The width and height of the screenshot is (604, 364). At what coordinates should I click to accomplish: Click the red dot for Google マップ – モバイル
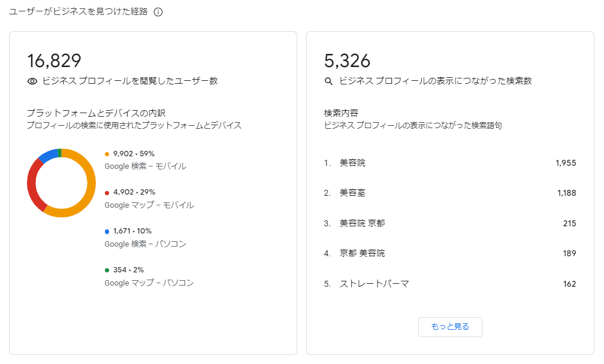pos(107,193)
